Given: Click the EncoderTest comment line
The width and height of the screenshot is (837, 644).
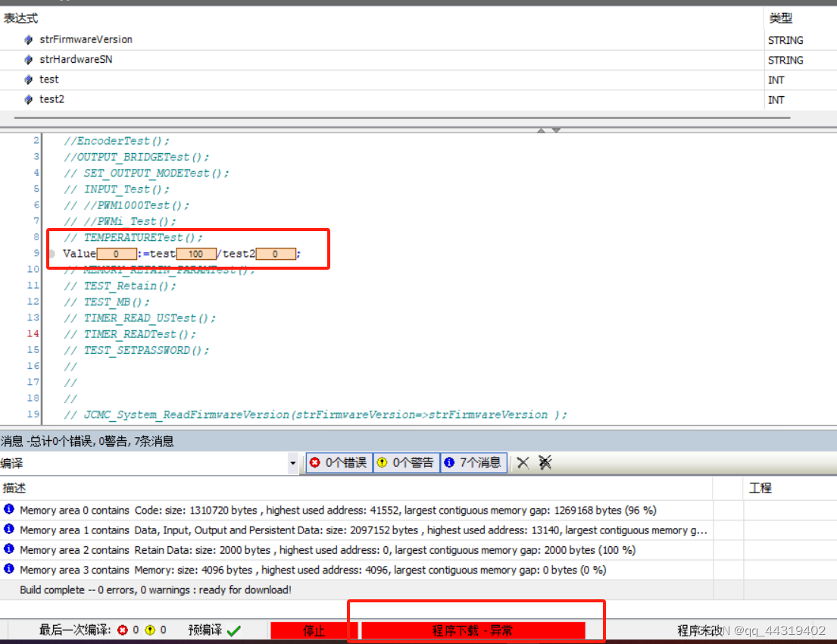Looking at the screenshot, I should click(x=117, y=141).
